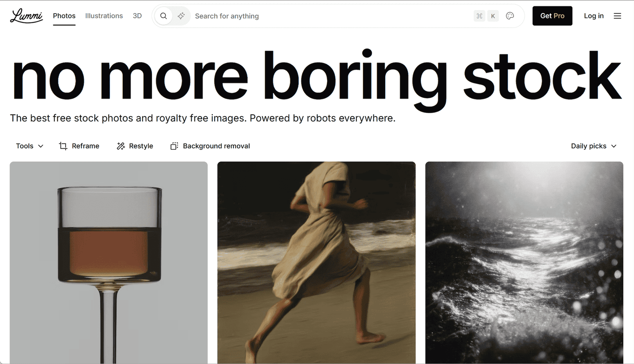634x364 pixels.
Task: Click the command key shortcut badge
Action: 479,16
